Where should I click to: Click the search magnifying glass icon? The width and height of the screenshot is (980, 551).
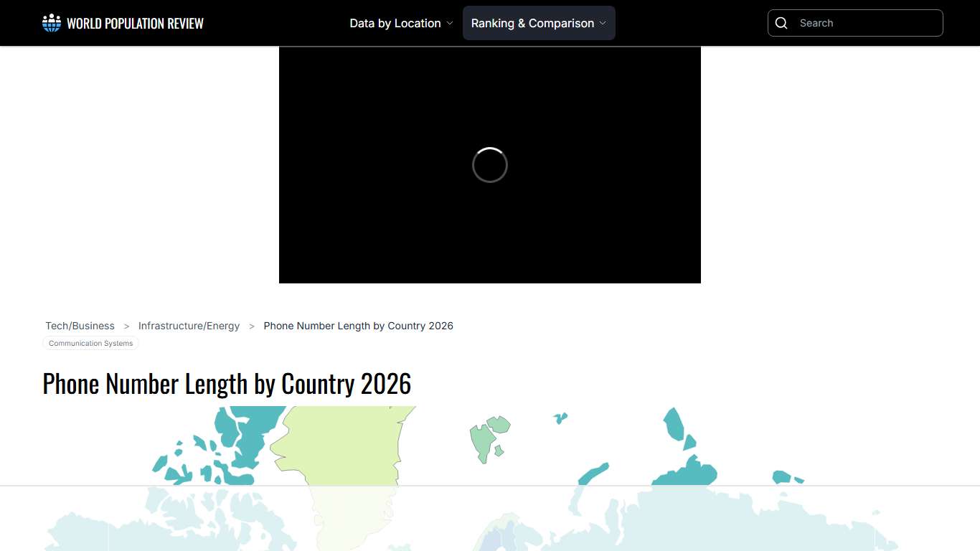(x=781, y=22)
